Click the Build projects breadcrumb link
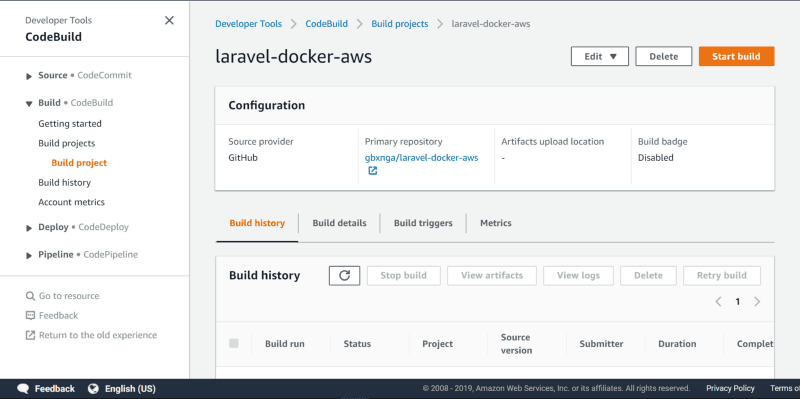Viewport: 800px width, 399px height. [399, 23]
